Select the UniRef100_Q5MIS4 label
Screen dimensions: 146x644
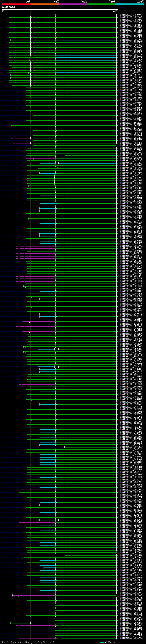tap(131, 198)
